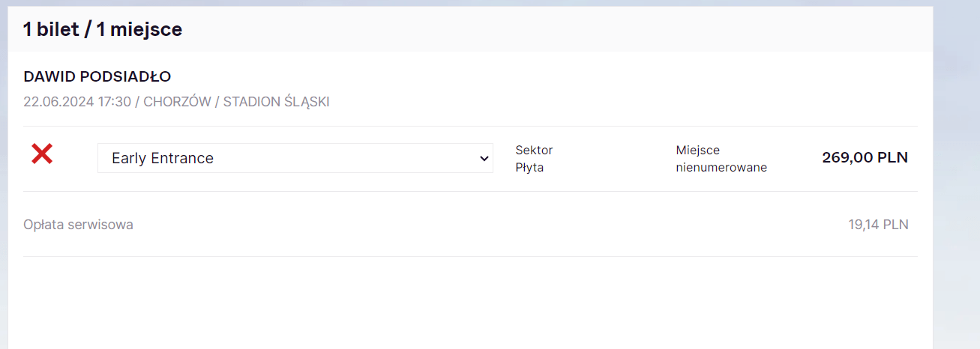980x349 pixels.
Task: Click the city name CHORZÓW
Action: 177,102
